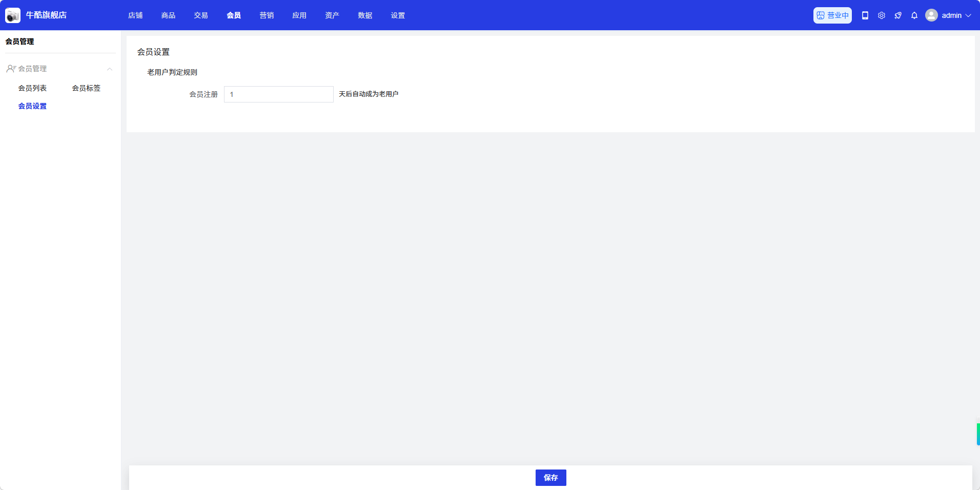Click the bold 会员管理 sidebar title
This screenshot has width=980, height=490.
pos(19,42)
